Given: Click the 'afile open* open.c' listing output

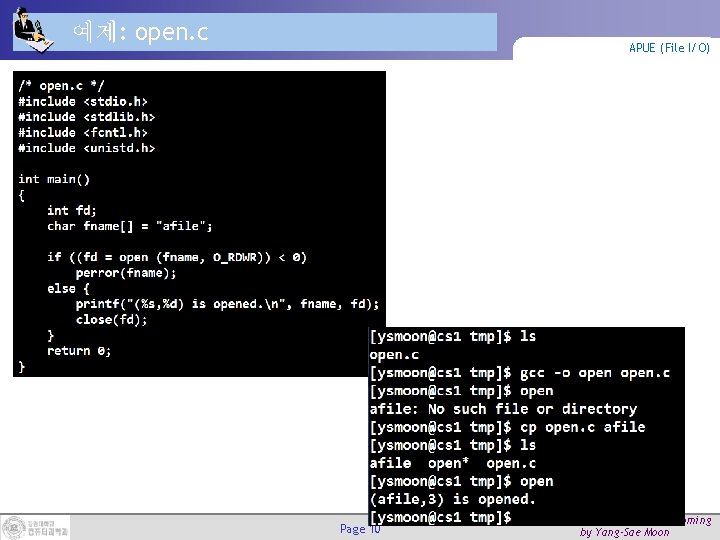Looking at the screenshot, I should pyautogui.click(x=453, y=463).
